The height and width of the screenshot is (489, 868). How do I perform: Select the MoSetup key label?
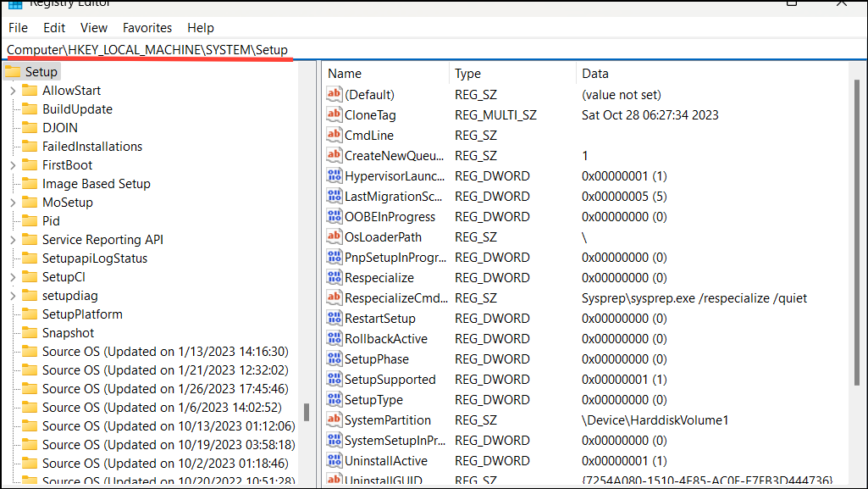(x=68, y=203)
